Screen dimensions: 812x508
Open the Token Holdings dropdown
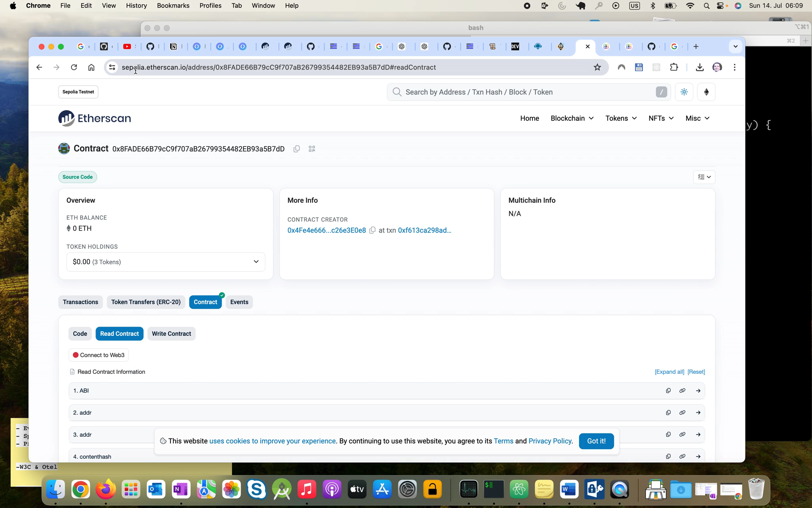[166, 262]
